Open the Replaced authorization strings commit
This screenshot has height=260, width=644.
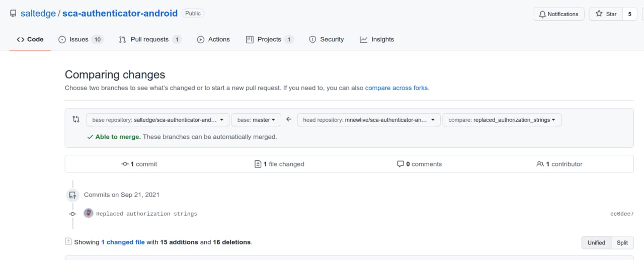click(146, 214)
